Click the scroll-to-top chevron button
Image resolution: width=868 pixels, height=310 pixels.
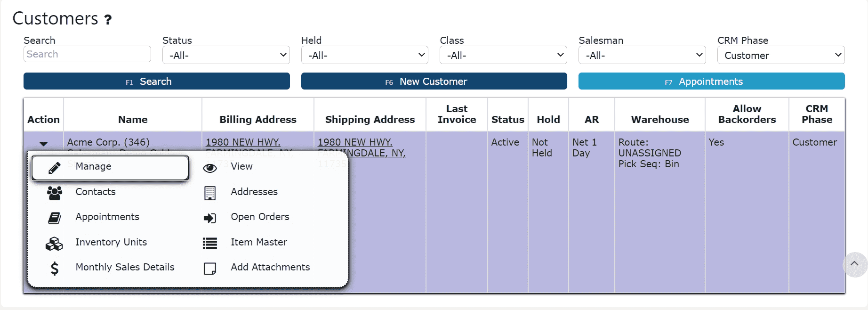pyautogui.click(x=854, y=264)
